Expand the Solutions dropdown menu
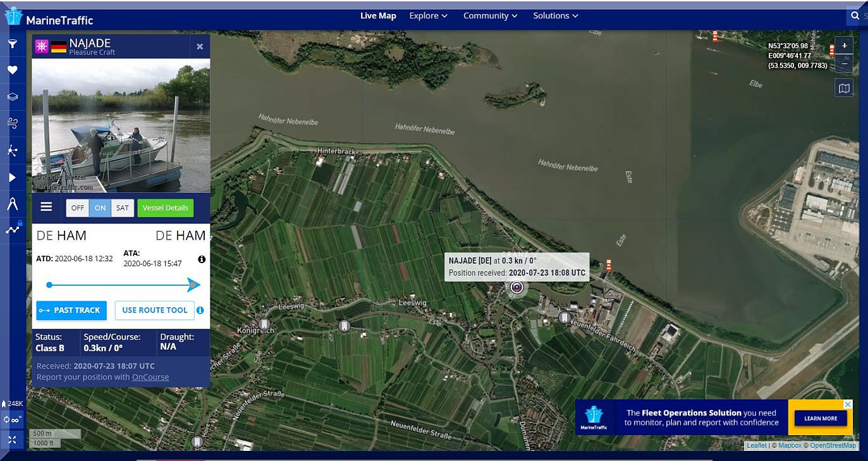This screenshot has width=868, height=461. pyautogui.click(x=555, y=16)
